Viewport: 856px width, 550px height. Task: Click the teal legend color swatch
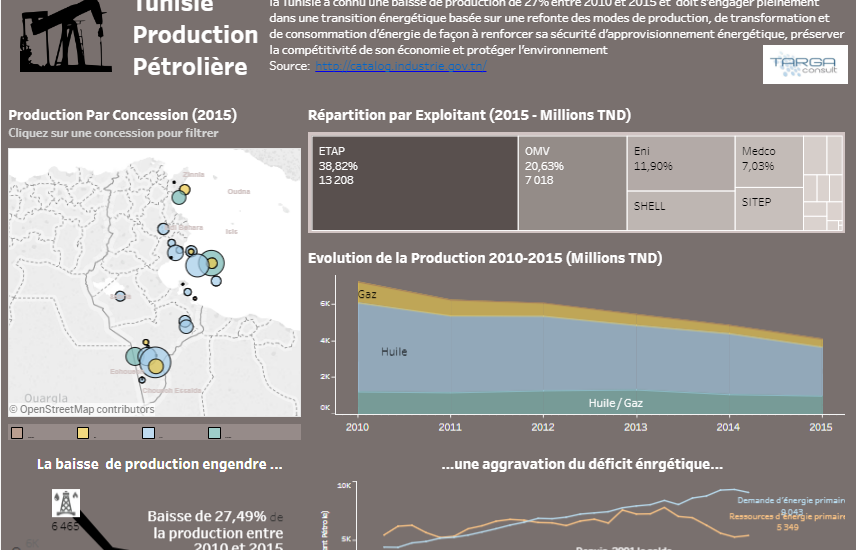[x=214, y=433]
